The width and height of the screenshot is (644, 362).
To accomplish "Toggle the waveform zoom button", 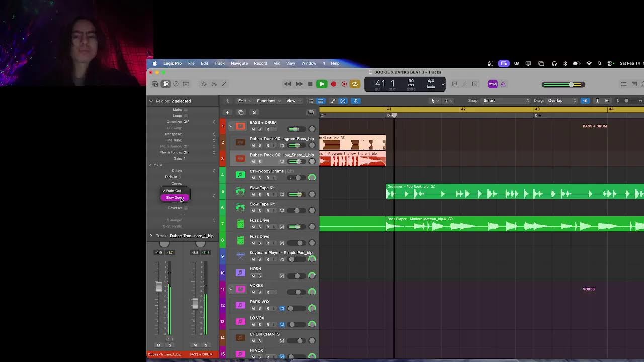I will click(585, 101).
